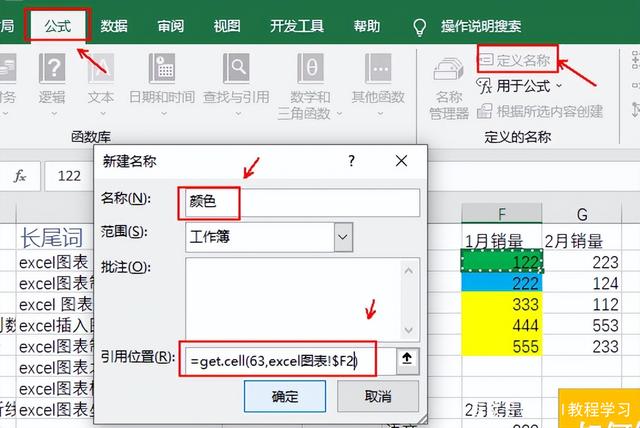The height and width of the screenshot is (428, 640).
Task: Click the dialog help question mark
Action: (351, 161)
